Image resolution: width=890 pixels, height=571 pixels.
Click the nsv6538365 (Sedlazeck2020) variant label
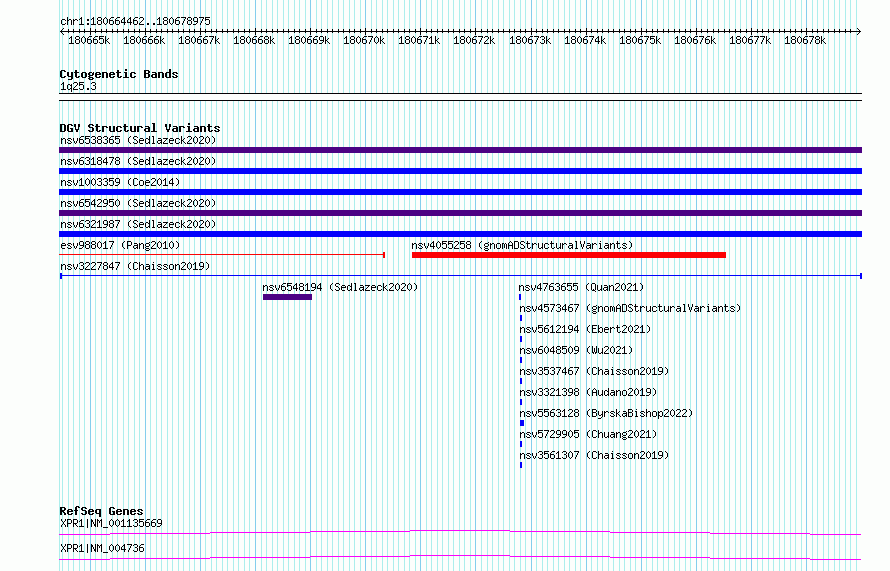point(138,140)
